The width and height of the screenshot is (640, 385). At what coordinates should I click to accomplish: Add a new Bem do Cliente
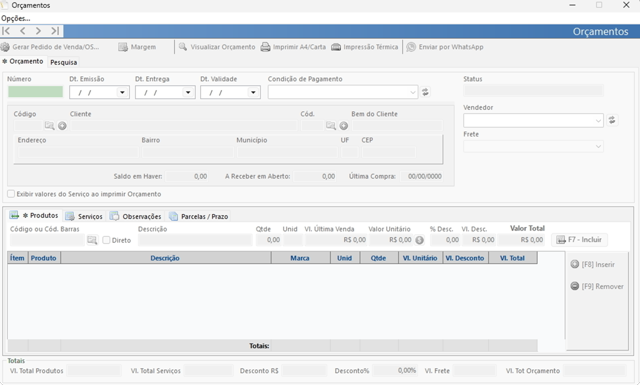344,126
